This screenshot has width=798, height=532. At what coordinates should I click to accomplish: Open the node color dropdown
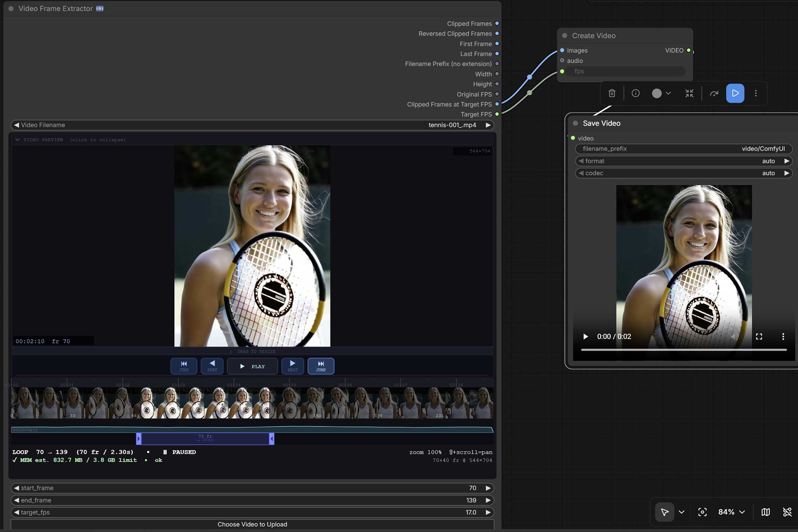(661, 93)
